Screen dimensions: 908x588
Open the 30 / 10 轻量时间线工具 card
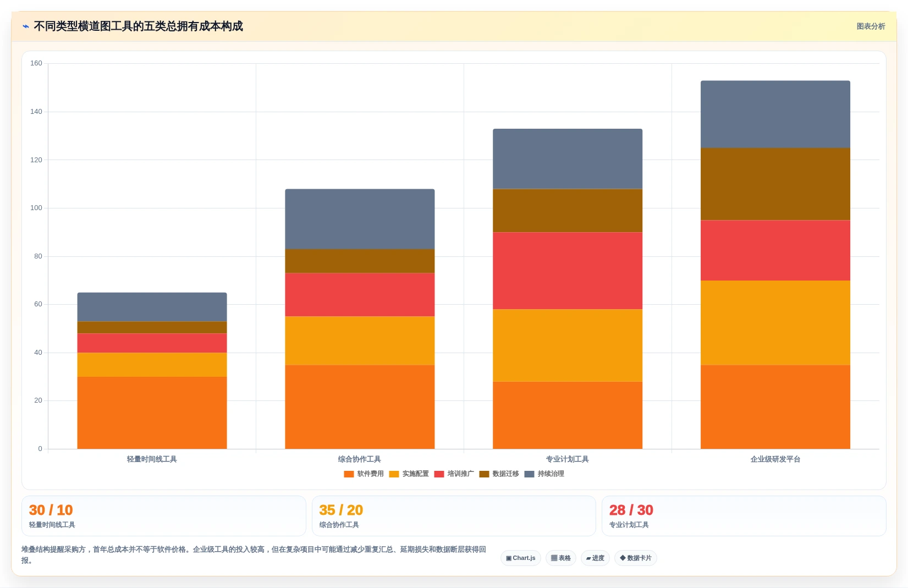[x=164, y=516]
